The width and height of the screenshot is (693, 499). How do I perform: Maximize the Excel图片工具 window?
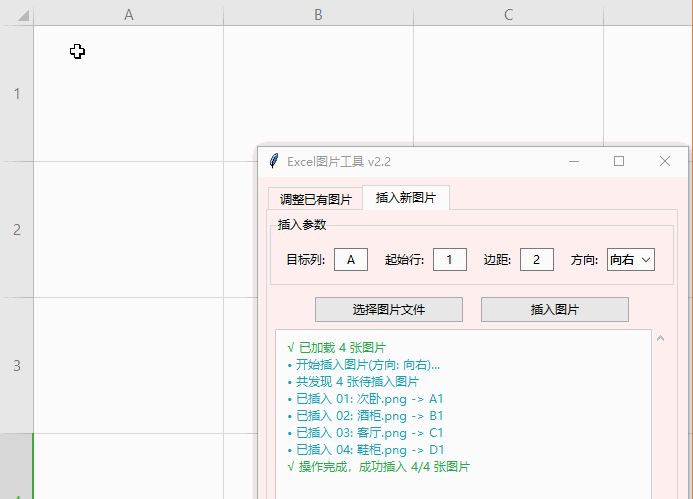tap(619, 161)
